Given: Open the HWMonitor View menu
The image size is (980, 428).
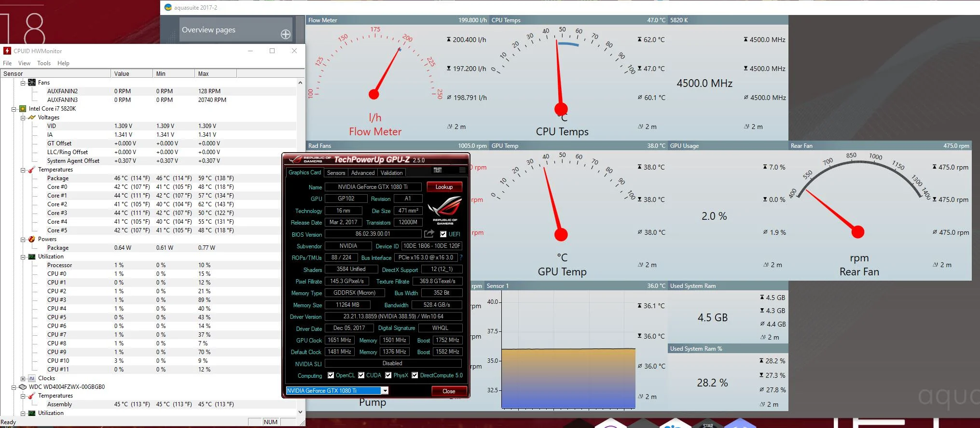Looking at the screenshot, I should [x=24, y=63].
